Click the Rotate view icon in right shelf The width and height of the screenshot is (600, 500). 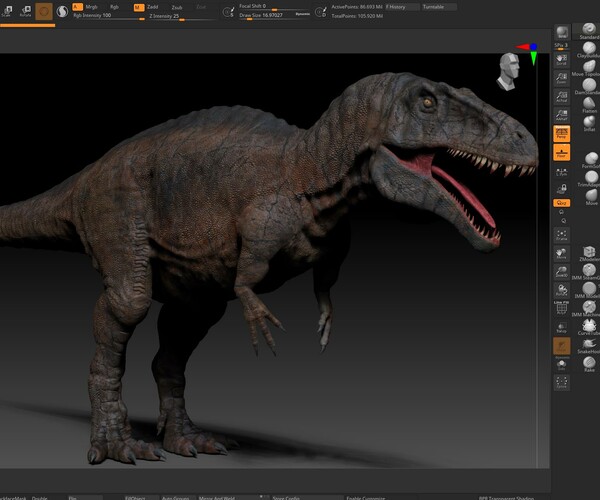click(561, 290)
